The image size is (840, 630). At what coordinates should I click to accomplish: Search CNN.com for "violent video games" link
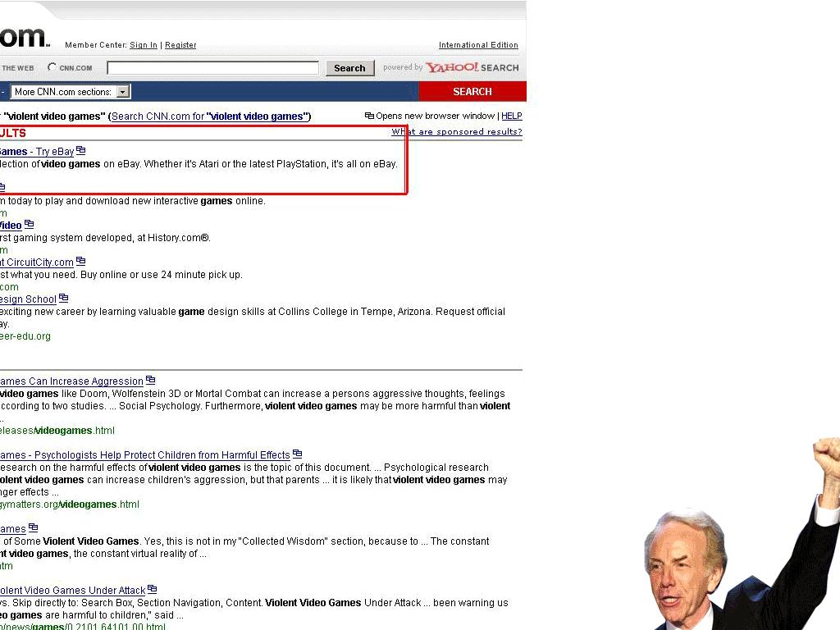[210, 116]
